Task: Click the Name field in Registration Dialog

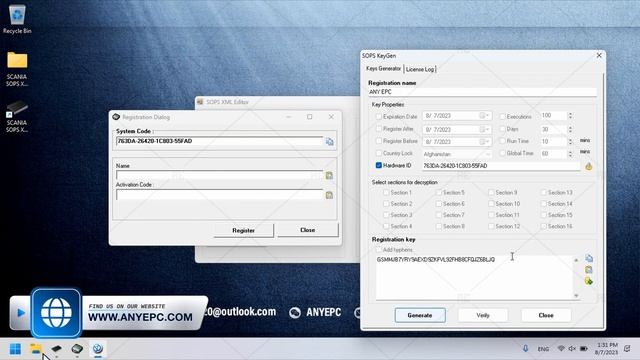Action: (220, 176)
